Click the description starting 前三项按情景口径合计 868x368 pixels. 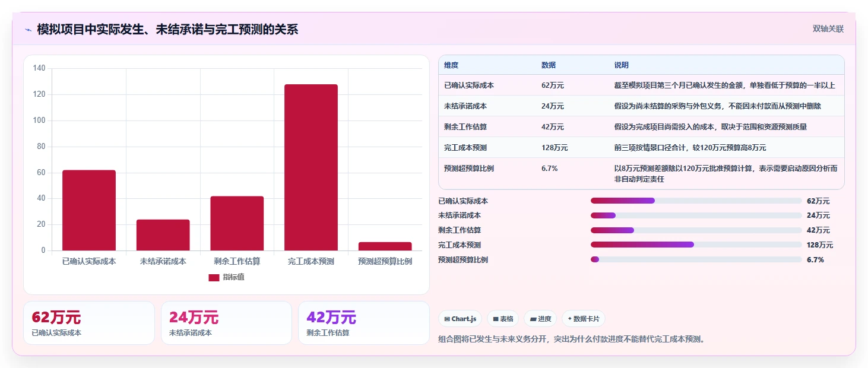(x=690, y=148)
